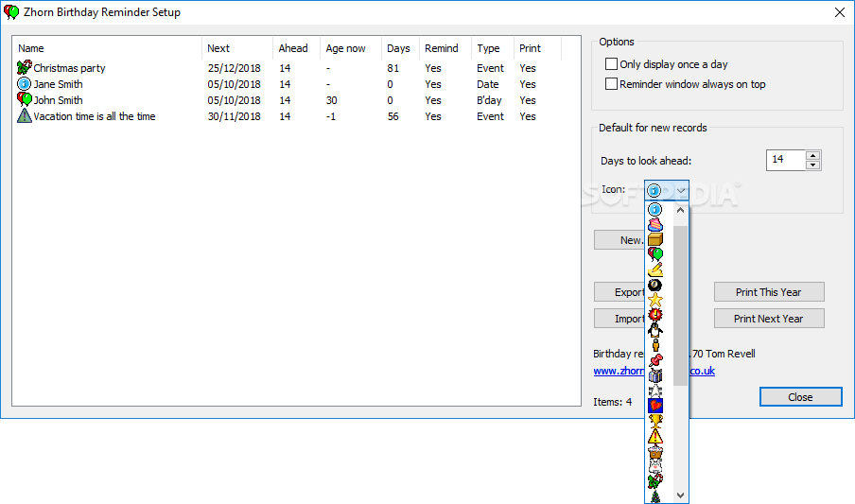Viewport: 855px width, 504px height.
Task: Choose the wrapped gift box icon
Action: tap(654, 375)
